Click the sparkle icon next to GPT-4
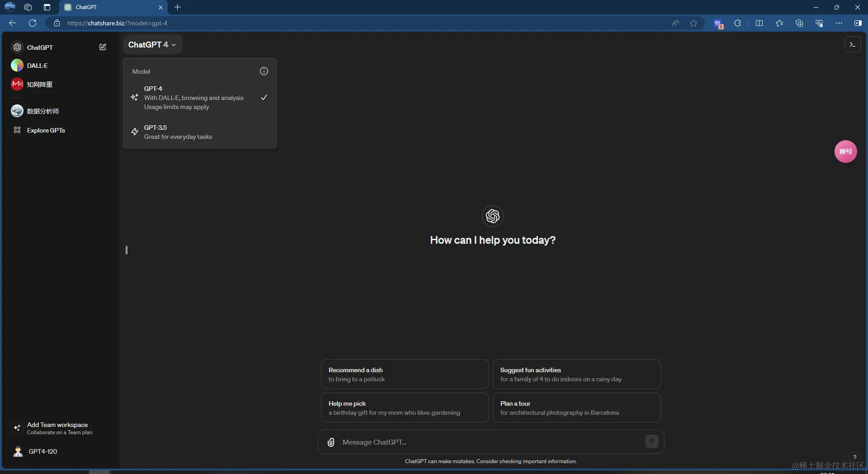868x474 pixels. pos(135,97)
